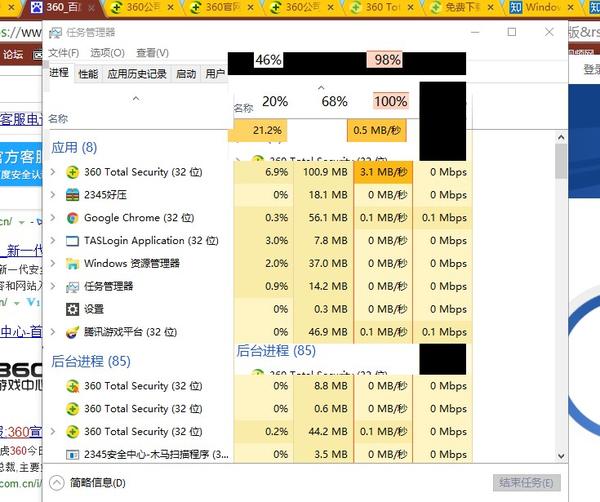Image resolution: width=600 pixels, height=502 pixels.
Task: Open the 文件(F) menu
Action: (64, 53)
